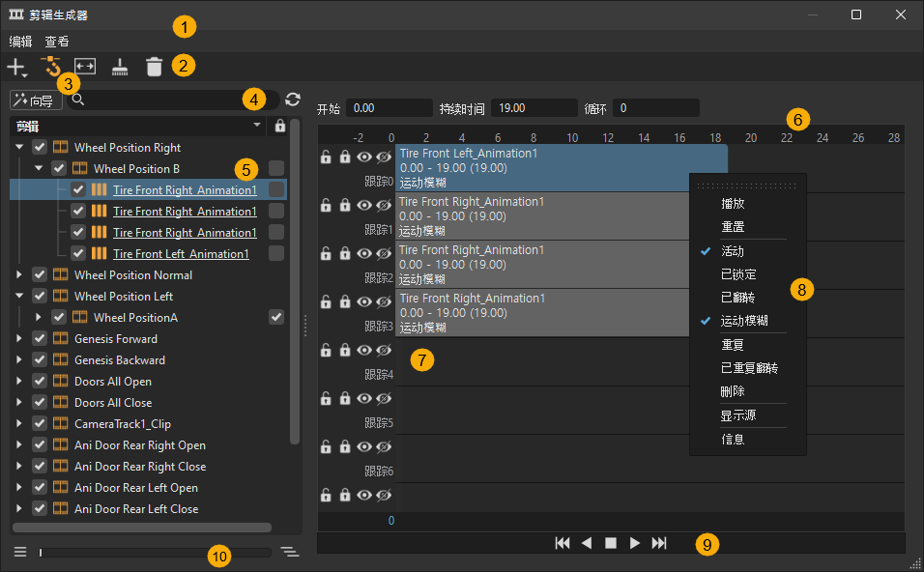Click the orange clip creation tool icon

(x=50, y=66)
